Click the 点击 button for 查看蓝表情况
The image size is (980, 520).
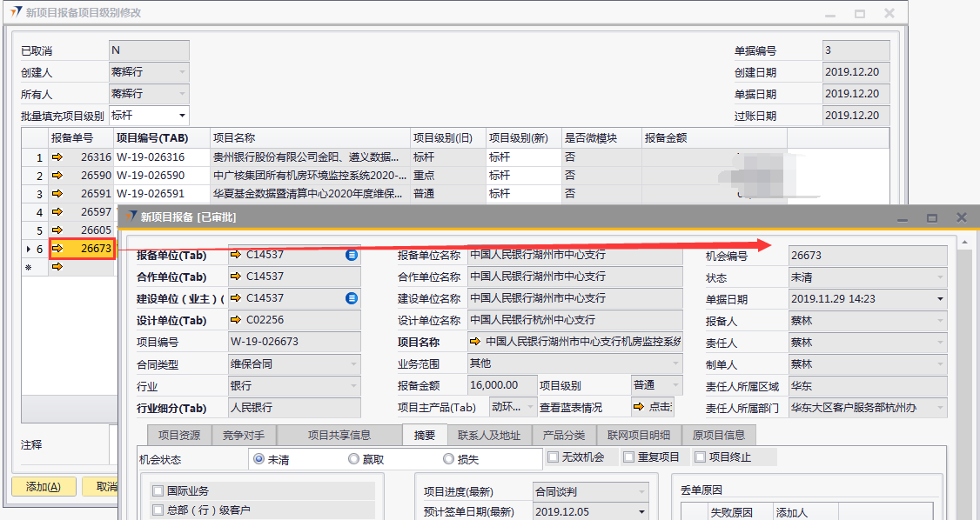(654, 407)
